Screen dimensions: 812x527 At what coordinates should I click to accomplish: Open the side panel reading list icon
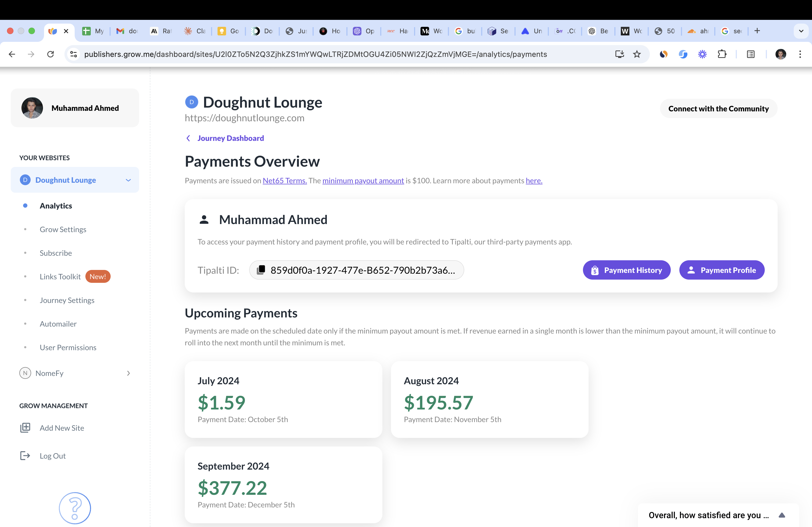click(751, 54)
